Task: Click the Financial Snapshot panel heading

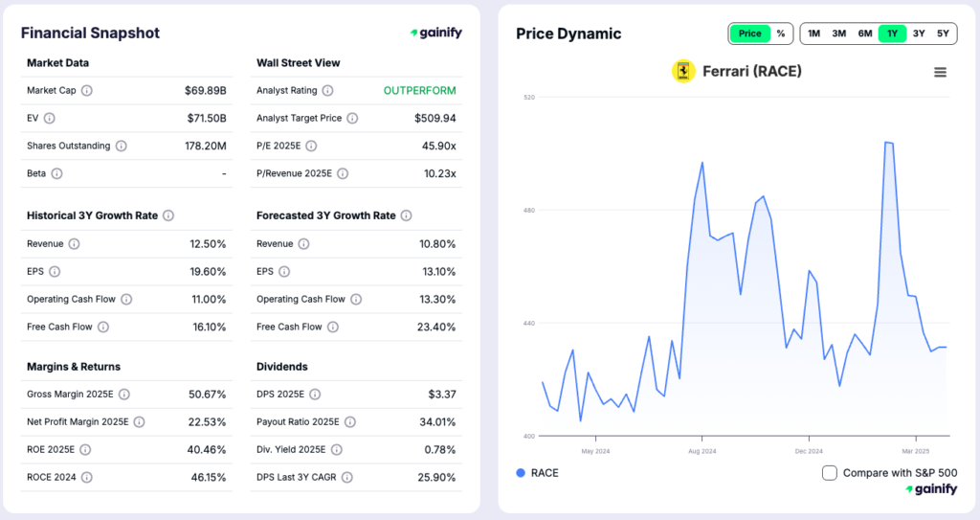Action: click(90, 34)
